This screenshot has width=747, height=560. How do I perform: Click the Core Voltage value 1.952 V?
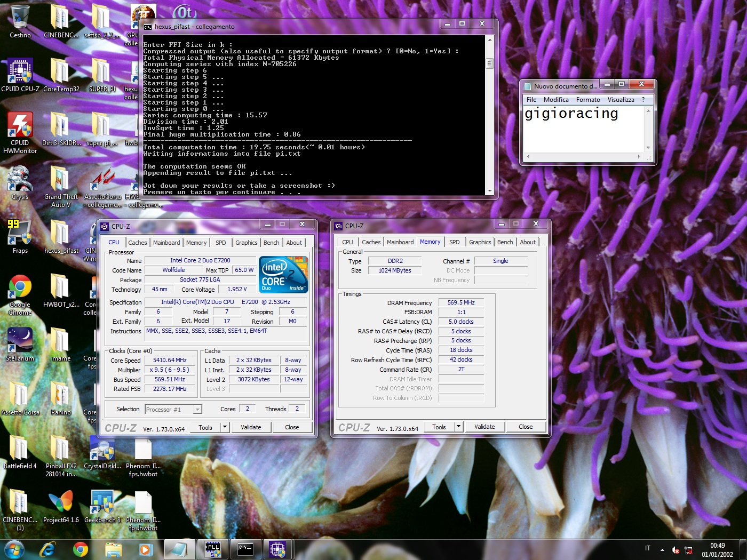pos(237,289)
